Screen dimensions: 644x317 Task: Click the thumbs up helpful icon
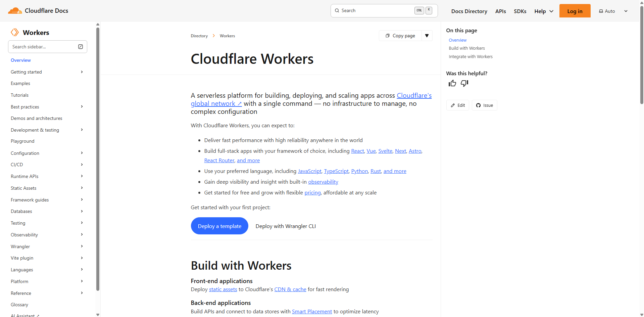(452, 83)
